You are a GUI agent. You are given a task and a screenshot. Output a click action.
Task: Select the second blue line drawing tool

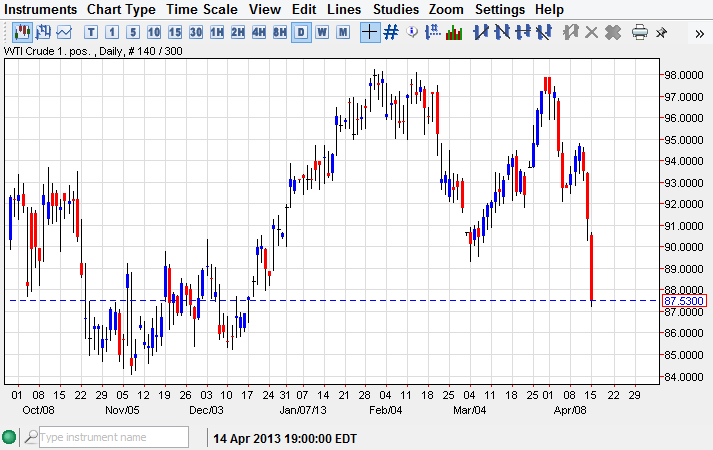coord(502,32)
